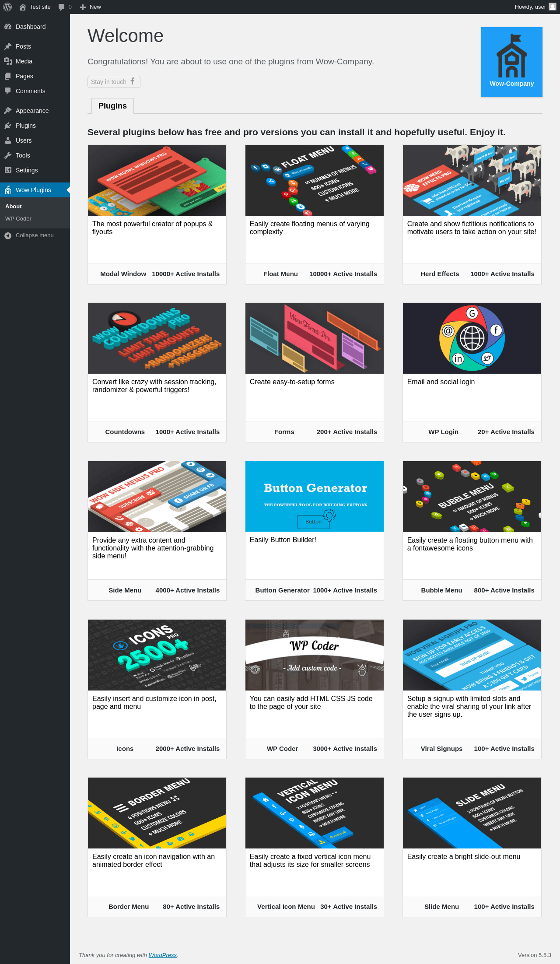Click the Version 5.5.3 footer text

[534, 955]
